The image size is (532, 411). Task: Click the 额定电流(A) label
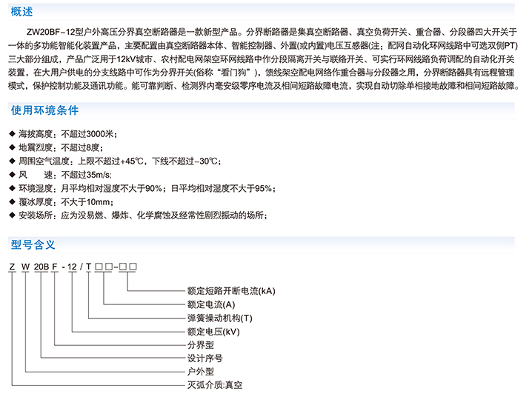point(210,305)
